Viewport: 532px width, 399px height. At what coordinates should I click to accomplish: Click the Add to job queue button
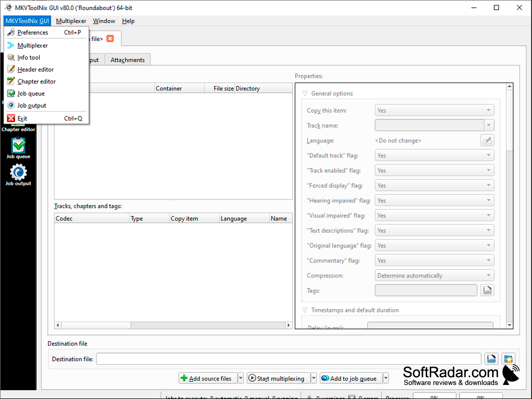coord(351,378)
